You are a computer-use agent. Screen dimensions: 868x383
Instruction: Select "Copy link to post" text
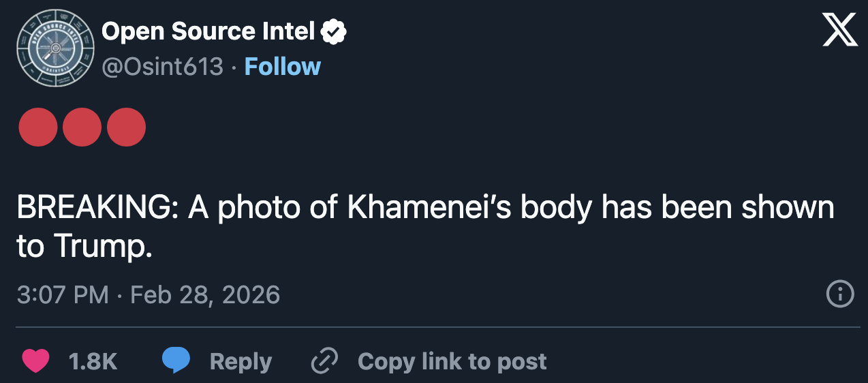pos(452,361)
